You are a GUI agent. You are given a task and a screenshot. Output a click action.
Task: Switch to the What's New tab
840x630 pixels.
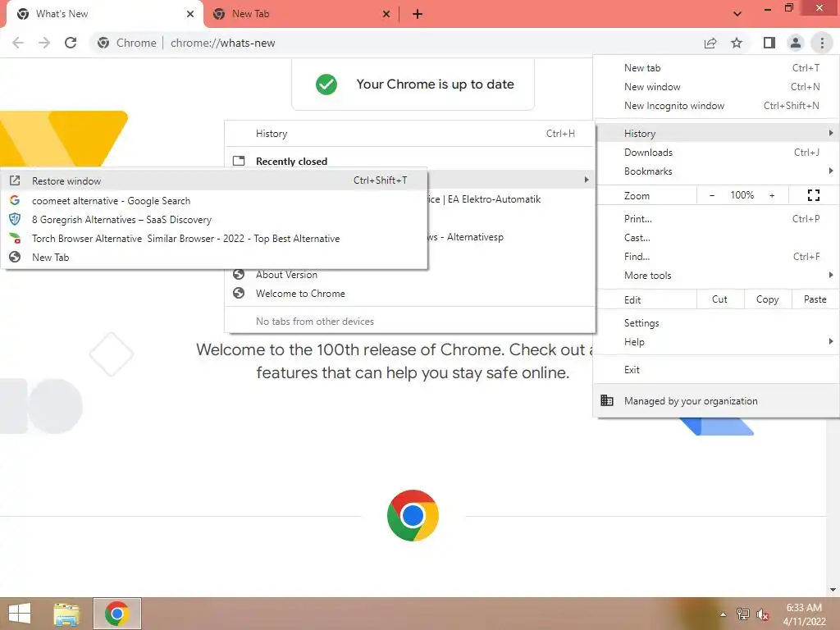[x=104, y=14]
